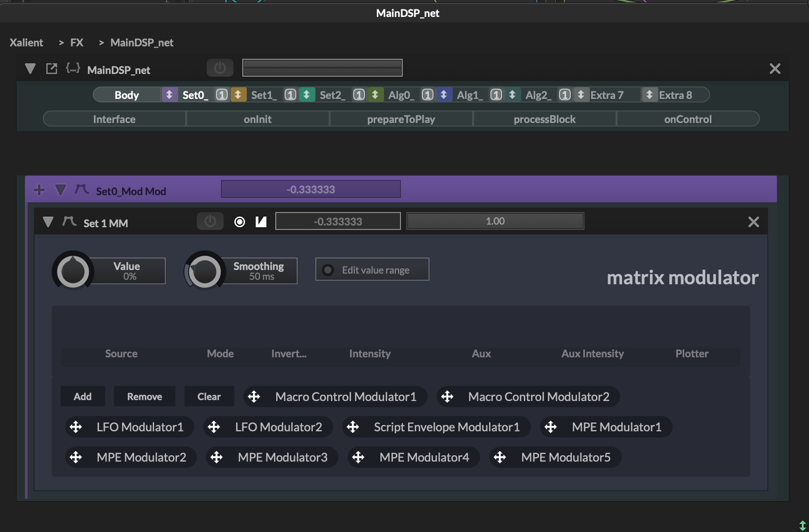Select the Body tab
This screenshot has width=809, height=532.
[x=127, y=94]
